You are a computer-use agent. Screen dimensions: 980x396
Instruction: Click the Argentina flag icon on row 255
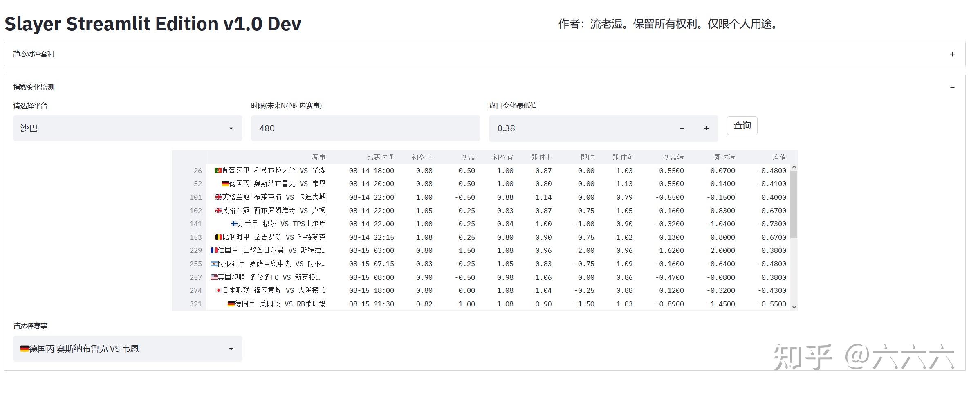tap(215, 264)
